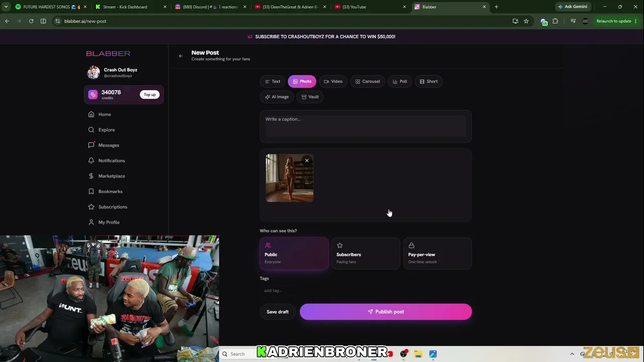Open the Crash Out Boyz profile avatar
644x362 pixels.
tap(94, 72)
